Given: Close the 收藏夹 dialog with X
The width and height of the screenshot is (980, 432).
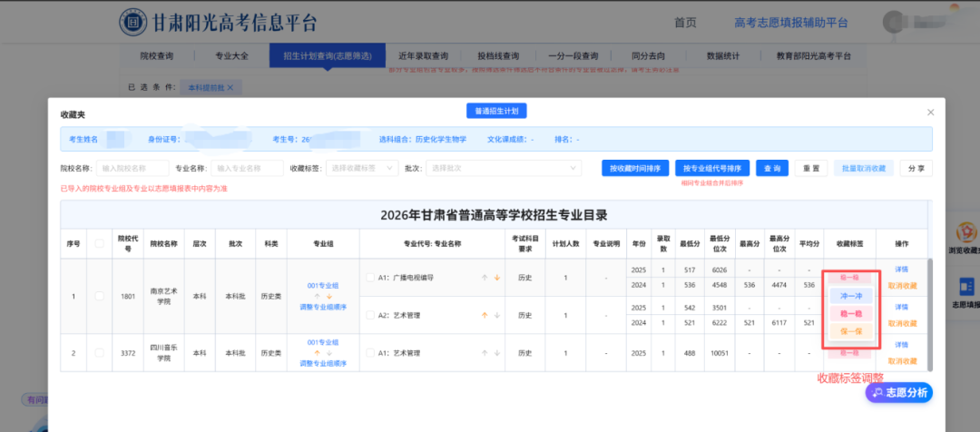Looking at the screenshot, I should pyautogui.click(x=931, y=113).
